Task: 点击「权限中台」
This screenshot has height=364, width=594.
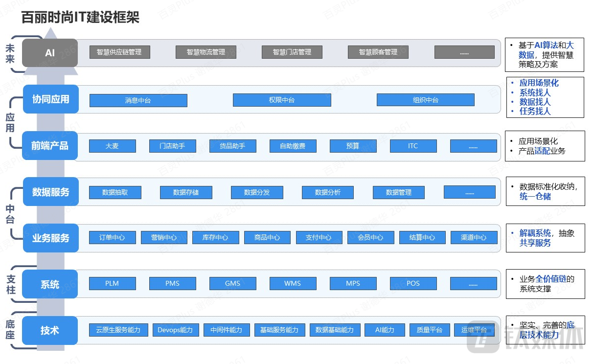Action: (282, 100)
